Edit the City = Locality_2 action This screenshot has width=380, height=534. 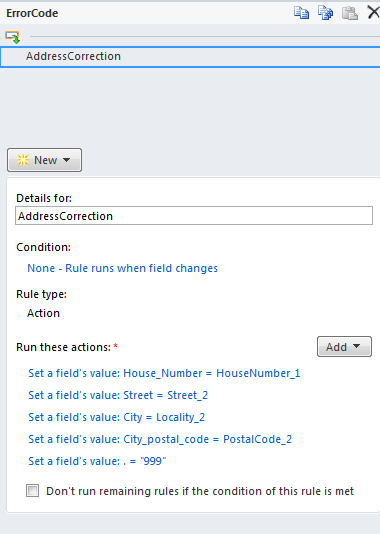[x=116, y=418]
